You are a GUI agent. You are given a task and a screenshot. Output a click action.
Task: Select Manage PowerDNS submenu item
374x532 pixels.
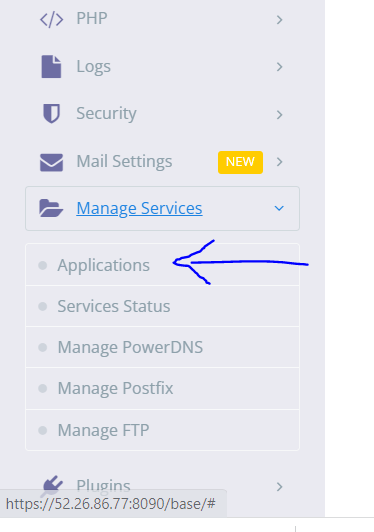(x=163, y=347)
